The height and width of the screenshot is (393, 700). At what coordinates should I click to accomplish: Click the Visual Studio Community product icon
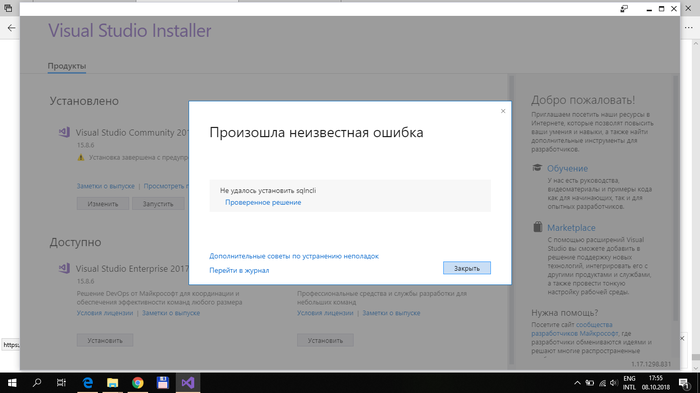coord(64,132)
